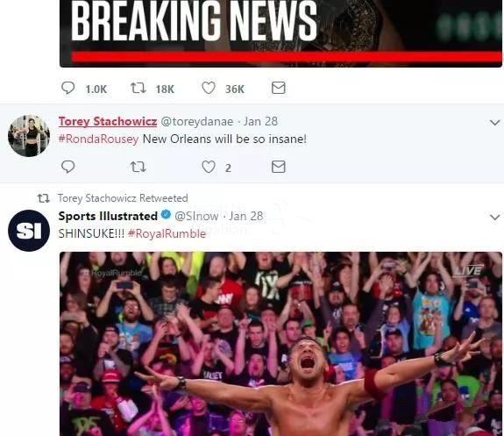This screenshot has width=504, height=436.
Task: Share Torey's tweet via direct message envelope
Action: tap(279, 167)
